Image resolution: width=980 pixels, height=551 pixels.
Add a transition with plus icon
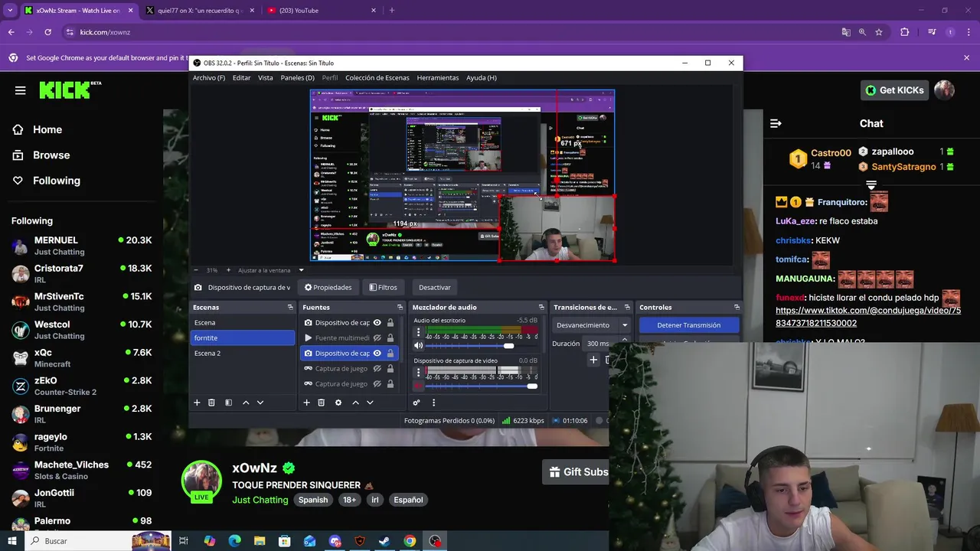[x=593, y=360]
